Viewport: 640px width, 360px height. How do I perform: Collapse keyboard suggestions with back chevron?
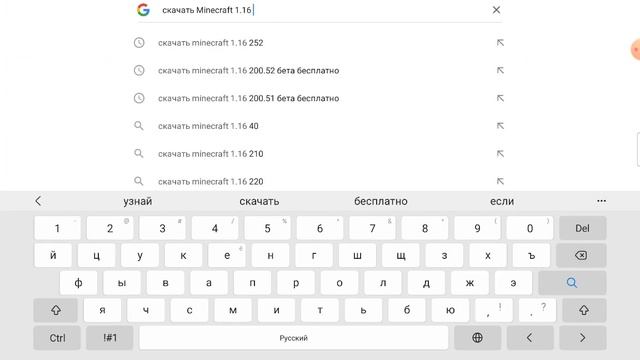click(x=38, y=201)
